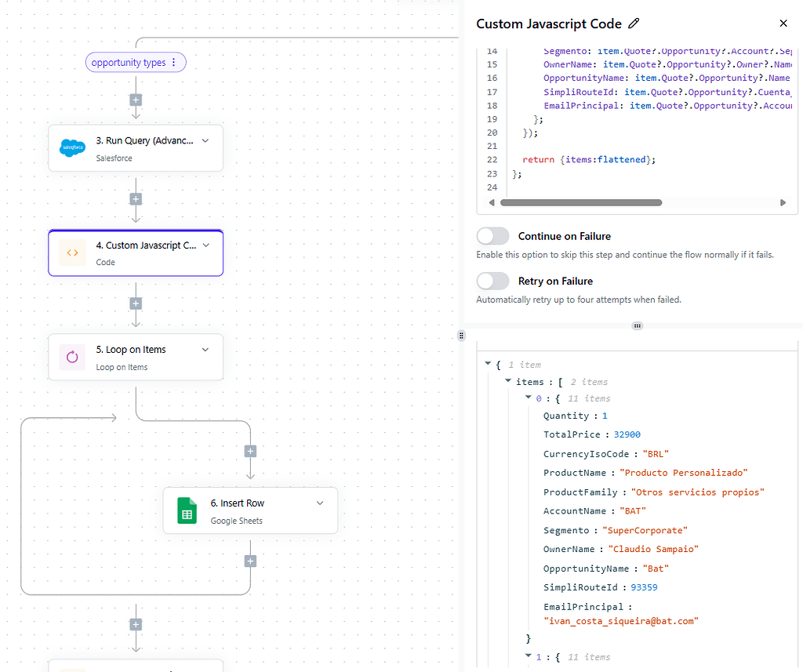This screenshot has width=803, height=672.
Task: Click the plus icon below Insert Row
Action: (249, 561)
